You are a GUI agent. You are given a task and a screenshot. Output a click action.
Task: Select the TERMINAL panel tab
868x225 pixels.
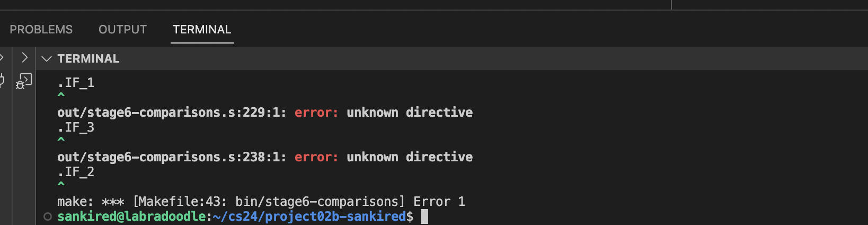(202, 30)
